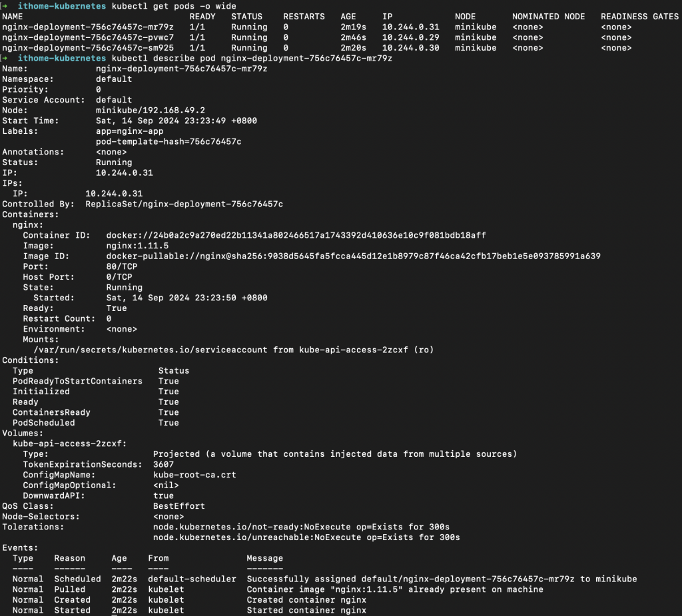
Task: Click the Started container nginx event message
Action: (306, 611)
